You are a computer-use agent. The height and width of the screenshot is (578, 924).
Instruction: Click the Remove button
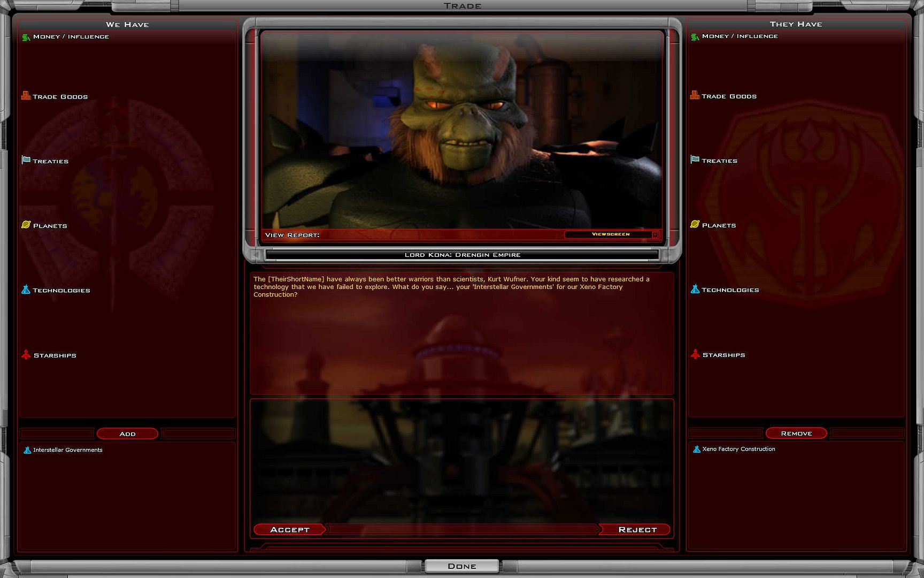click(x=796, y=433)
